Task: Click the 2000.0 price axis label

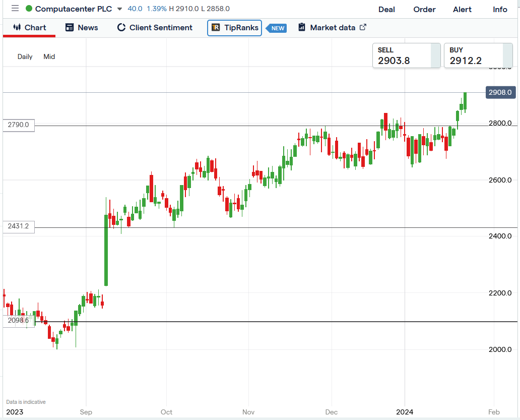Action: [500, 349]
